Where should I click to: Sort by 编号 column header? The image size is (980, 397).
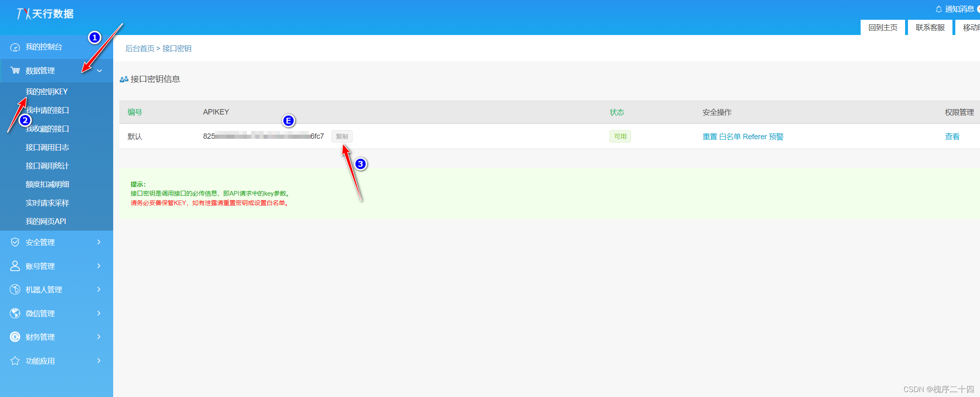[x=135, y=112]
